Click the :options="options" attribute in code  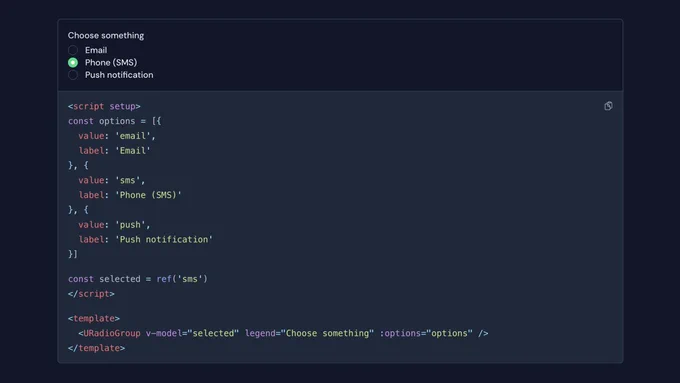(426, 333)
